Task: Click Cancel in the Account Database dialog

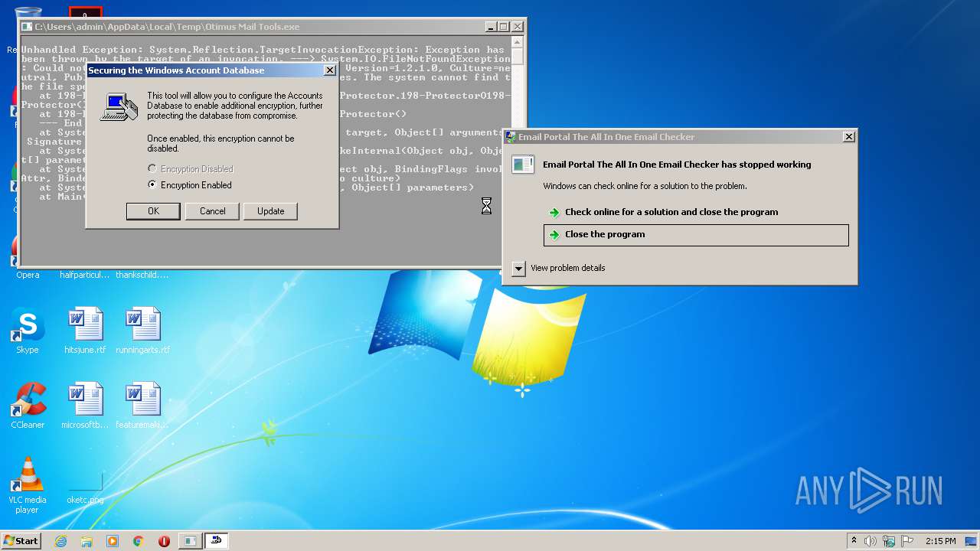Action: pyautogui.click(x=212, y=211)
